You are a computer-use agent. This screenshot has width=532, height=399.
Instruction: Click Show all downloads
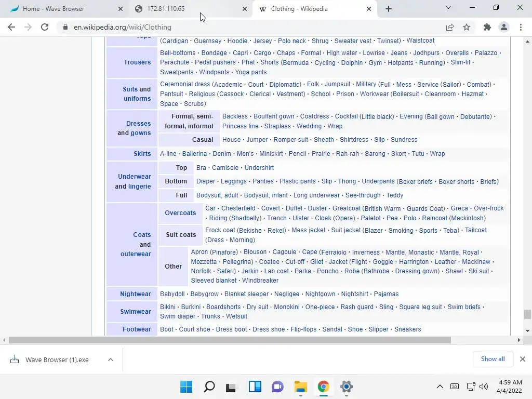coord(493,359)
